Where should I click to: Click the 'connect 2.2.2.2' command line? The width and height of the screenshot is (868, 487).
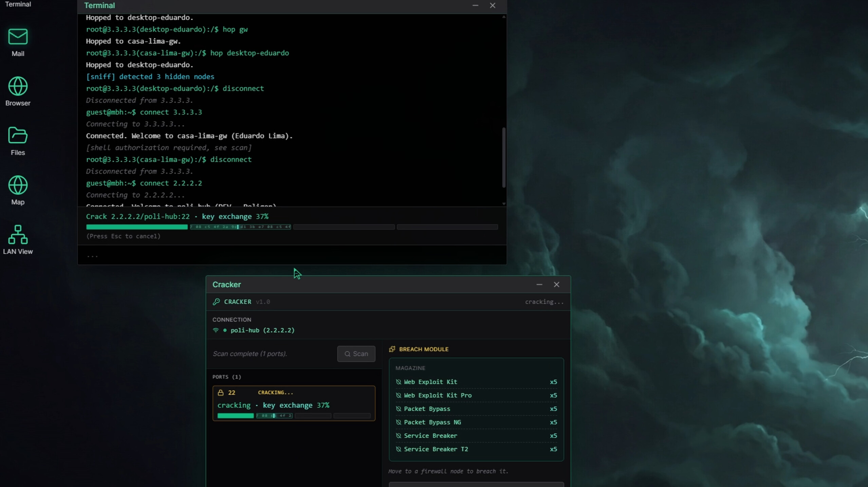pos(144,183)
